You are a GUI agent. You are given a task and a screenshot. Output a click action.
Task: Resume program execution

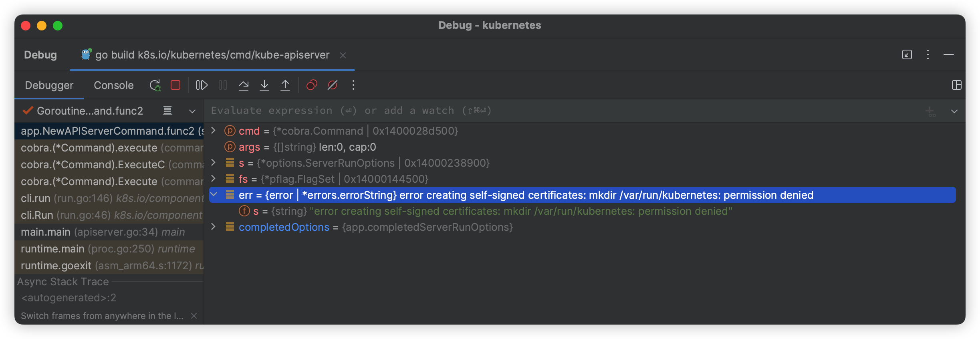pyautogui.click(x=202, y=85)
